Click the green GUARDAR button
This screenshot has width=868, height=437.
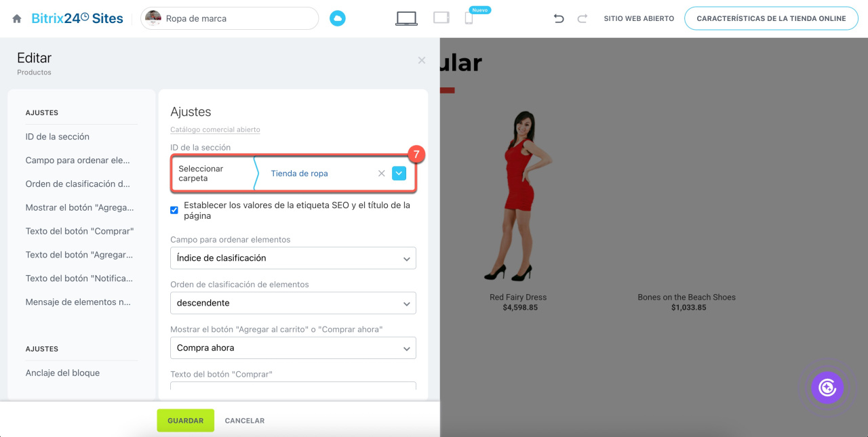(x=185, y=421)
